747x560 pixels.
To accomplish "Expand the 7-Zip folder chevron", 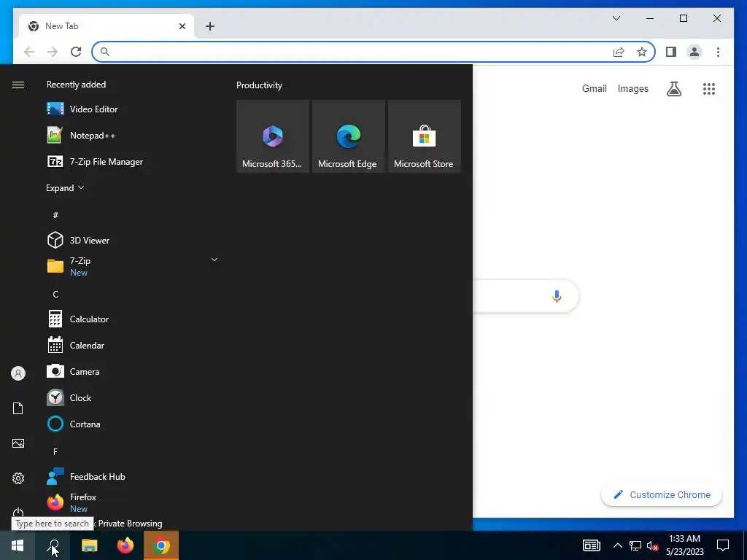I will tap(214, 260).
